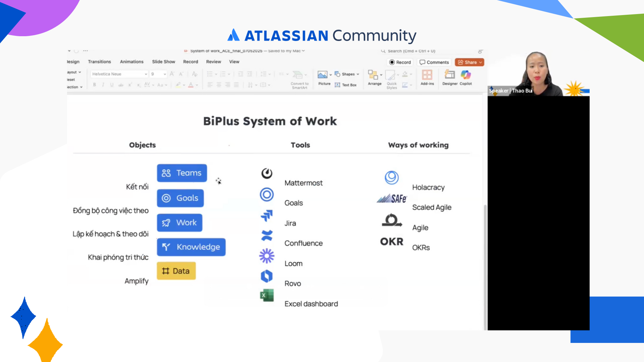Clear all text formatting
The width and height of the screenshot is (644, 362).
tap(195, 74)
